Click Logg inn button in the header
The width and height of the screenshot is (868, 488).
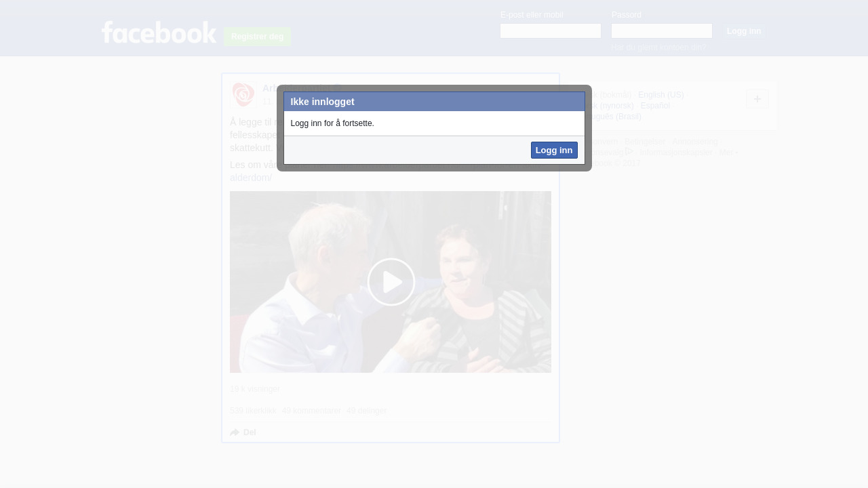click(x=743, y=31)
